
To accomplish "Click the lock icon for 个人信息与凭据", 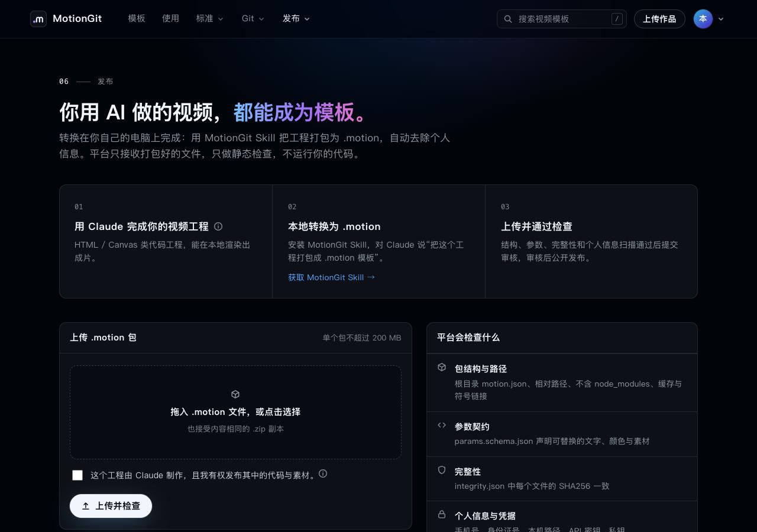I will 442,514.
